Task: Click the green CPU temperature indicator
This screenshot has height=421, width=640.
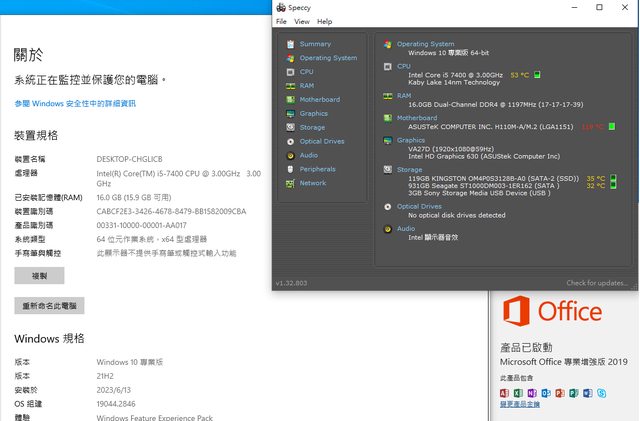Action: [537, 74]
